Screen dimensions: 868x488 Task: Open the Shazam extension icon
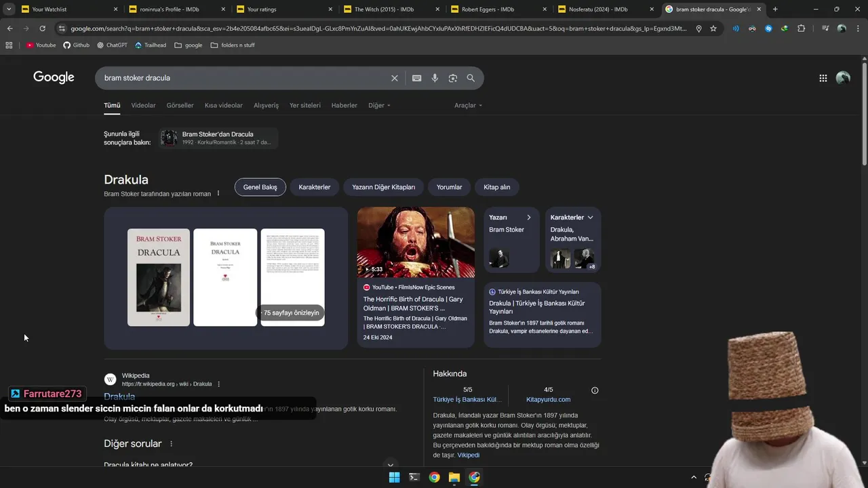click(x=768, y=28)
